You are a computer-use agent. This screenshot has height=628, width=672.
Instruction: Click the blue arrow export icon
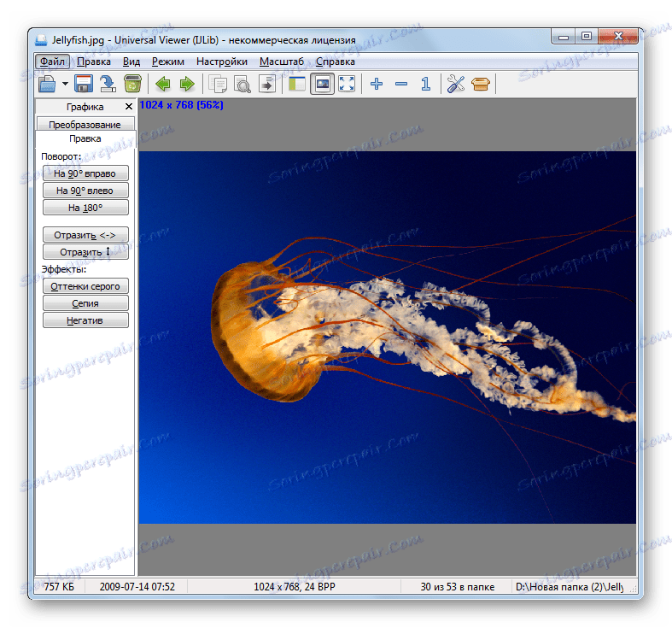pos(108,84)
